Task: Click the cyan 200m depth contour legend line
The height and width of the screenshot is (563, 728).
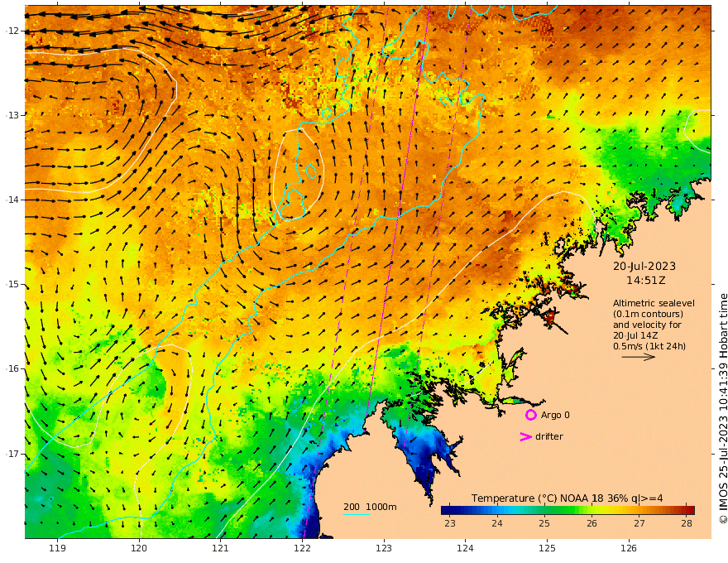Action: pyautogui.click(x=356, y=514)
